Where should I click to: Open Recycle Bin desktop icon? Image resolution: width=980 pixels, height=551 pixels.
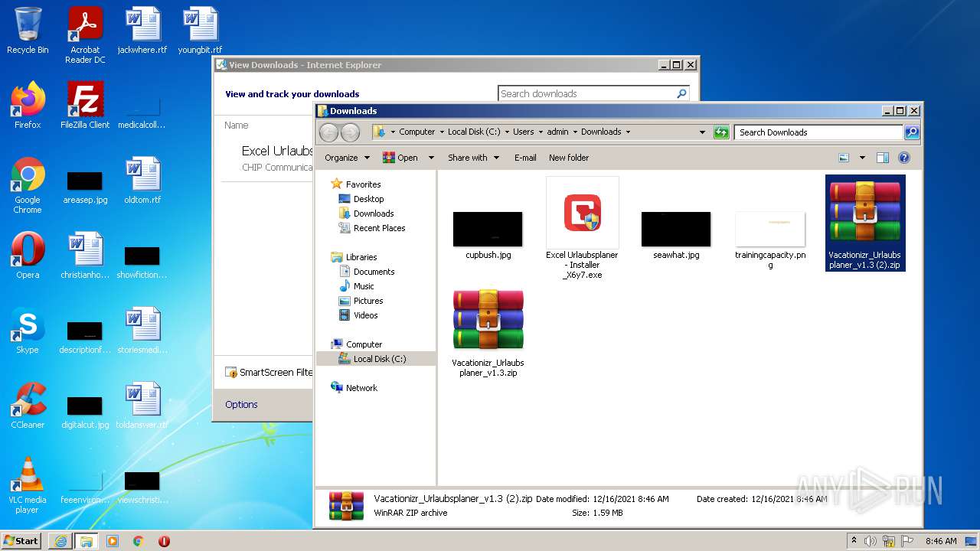coord(28,31)
